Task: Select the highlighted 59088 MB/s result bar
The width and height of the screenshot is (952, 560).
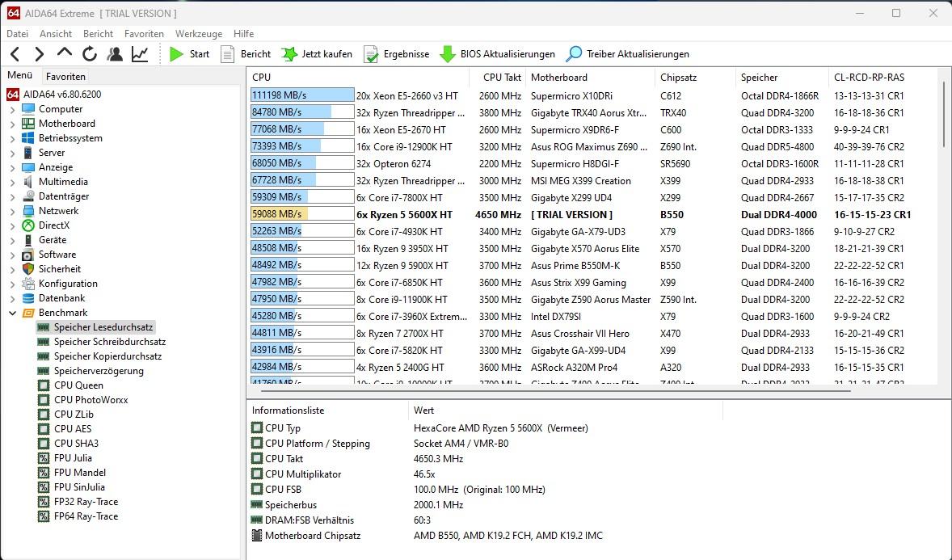Action: 302,214
